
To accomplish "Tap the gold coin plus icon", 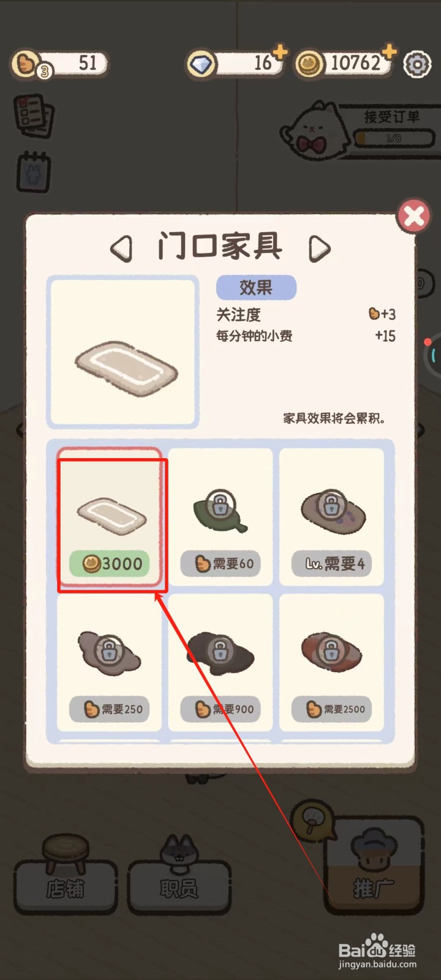I will (389, 51).
